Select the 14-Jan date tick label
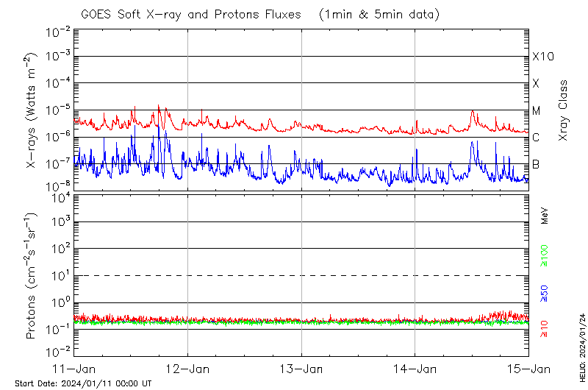Screen dimensions: 588x390 [x=415, y=369]
